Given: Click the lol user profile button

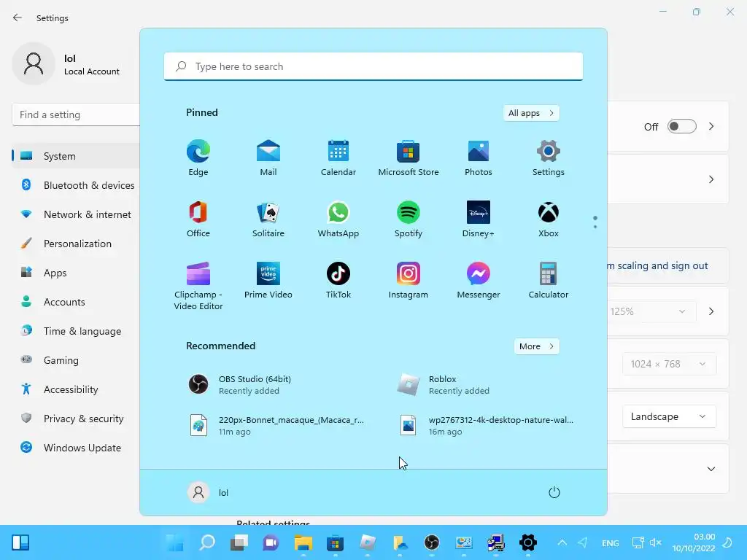Looking at the screenshot, I should tap(208, 492).
